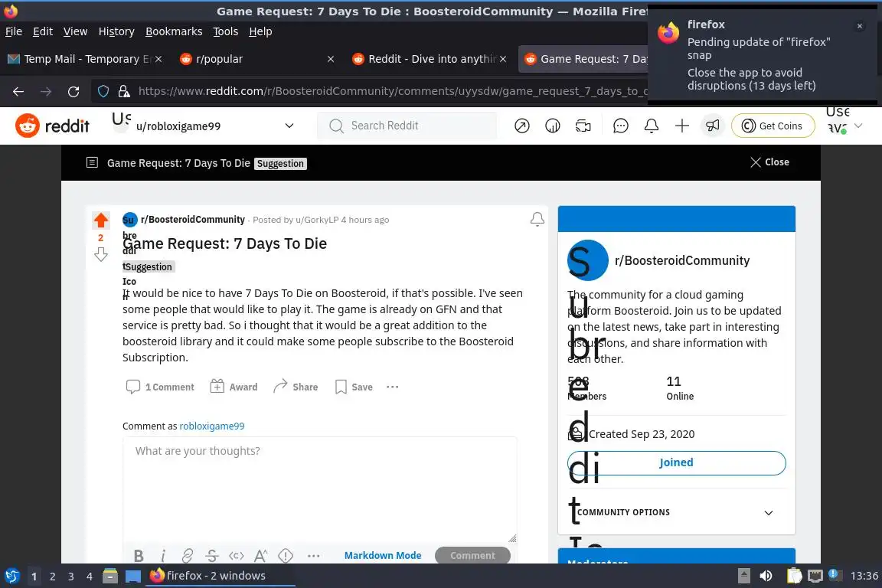The image size is (882, 588).
Task: Click the tracking protection shield icon
Action: (103, 91)
